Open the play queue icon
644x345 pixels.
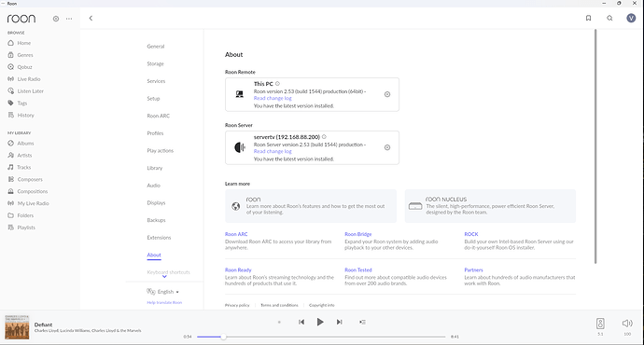pos(362,322)
